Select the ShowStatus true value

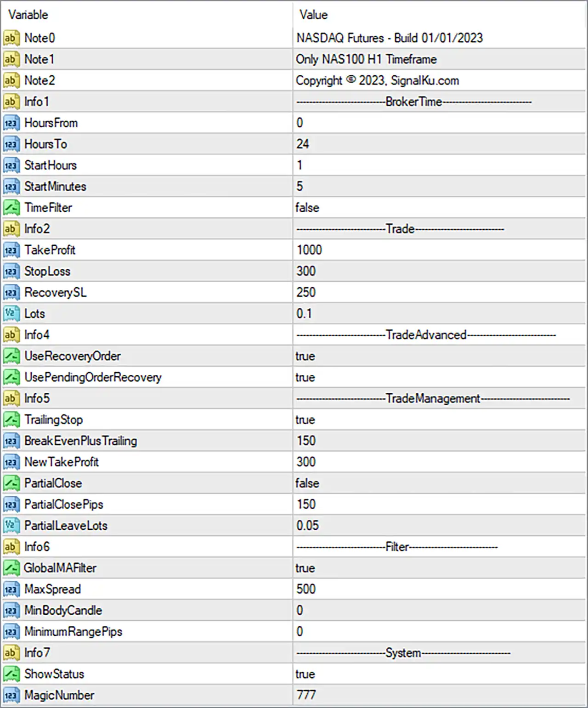tap(305, 674)
